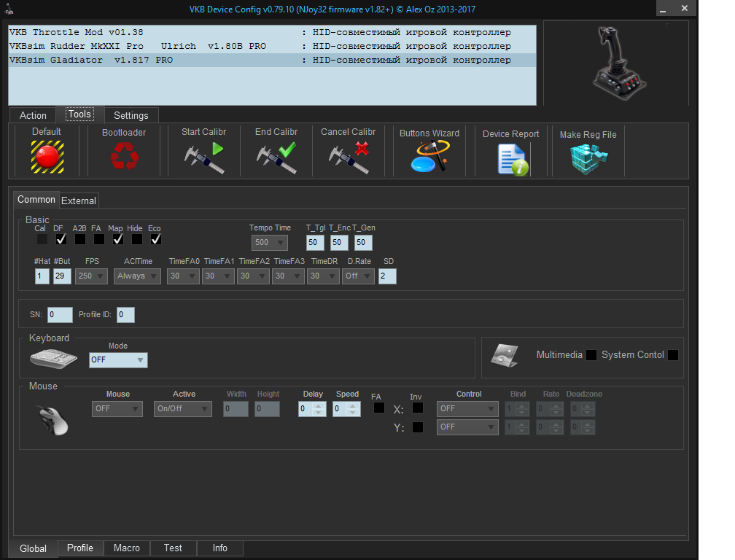
Task: Click the multimedia device icon
Action: (505, 355)
